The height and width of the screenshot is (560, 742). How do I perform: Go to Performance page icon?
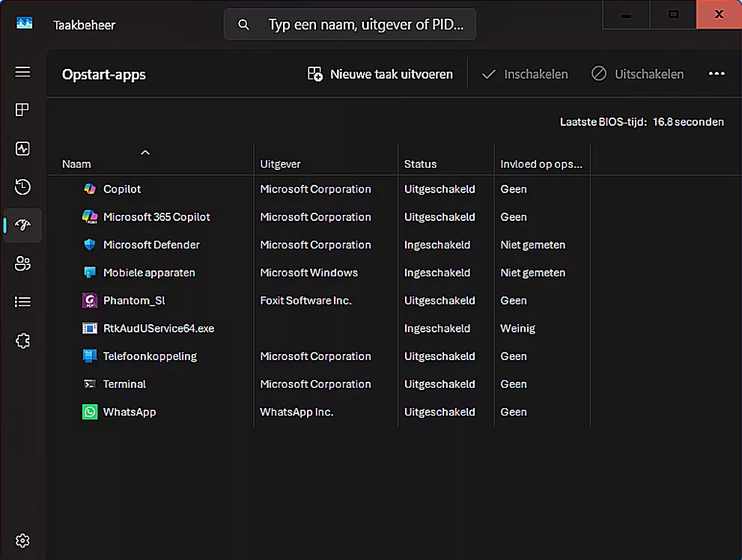click(22, 148)
